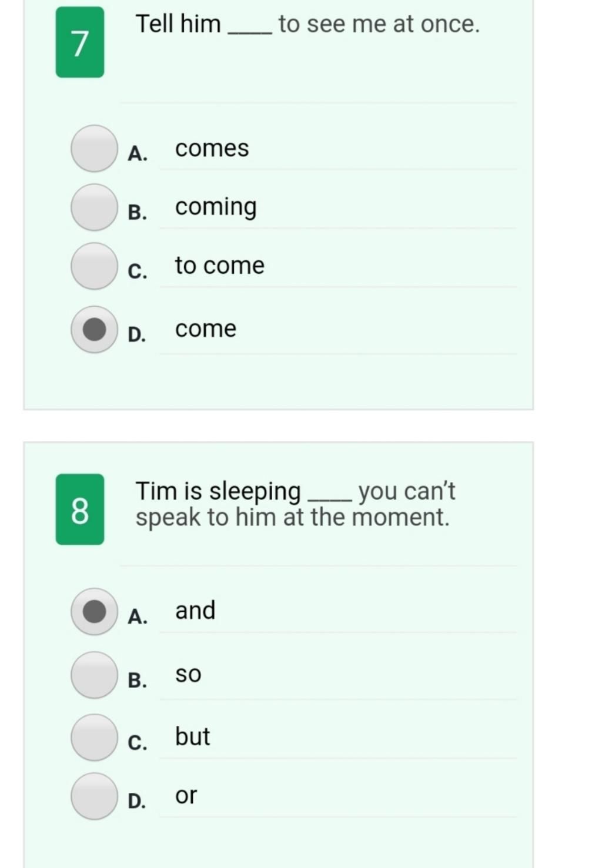
Task: Click the green question 7 number badge
Action: pyautogui.click(x=80, y=42)
